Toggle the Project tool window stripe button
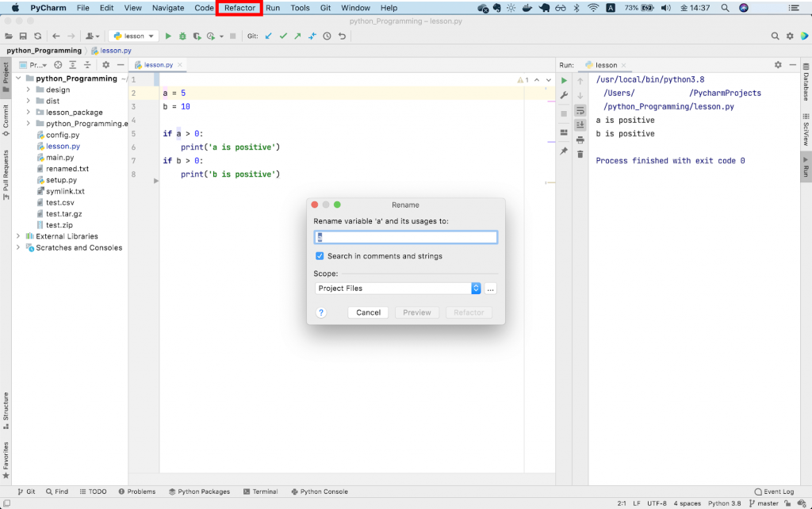The width and height of the screenshot is (812, 509). pyautogui.click(x=6, y=77)
